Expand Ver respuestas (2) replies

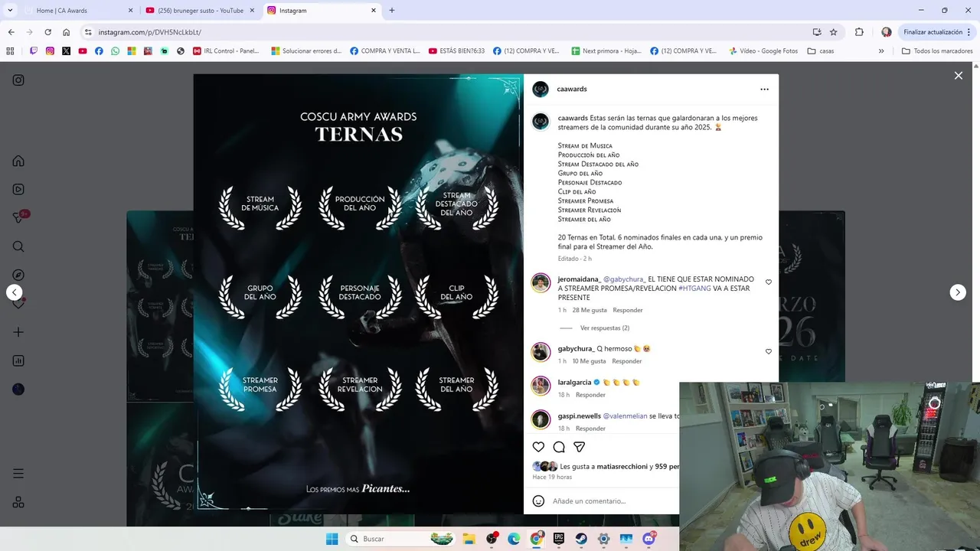604,328
